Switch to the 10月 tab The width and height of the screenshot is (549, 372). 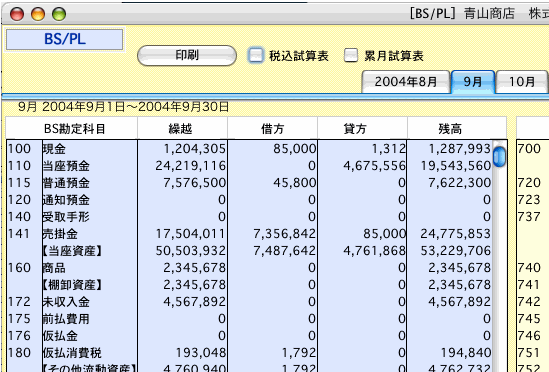click(x=522, y=82)
